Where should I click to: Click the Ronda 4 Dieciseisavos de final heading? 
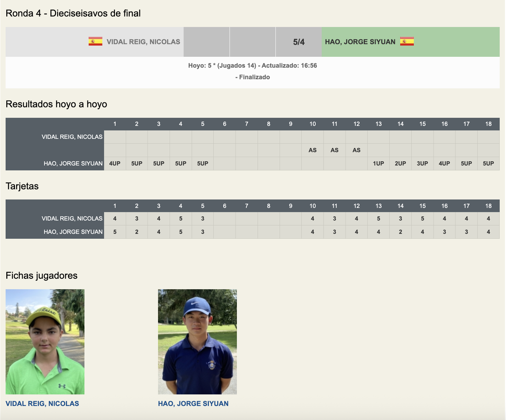73,13
